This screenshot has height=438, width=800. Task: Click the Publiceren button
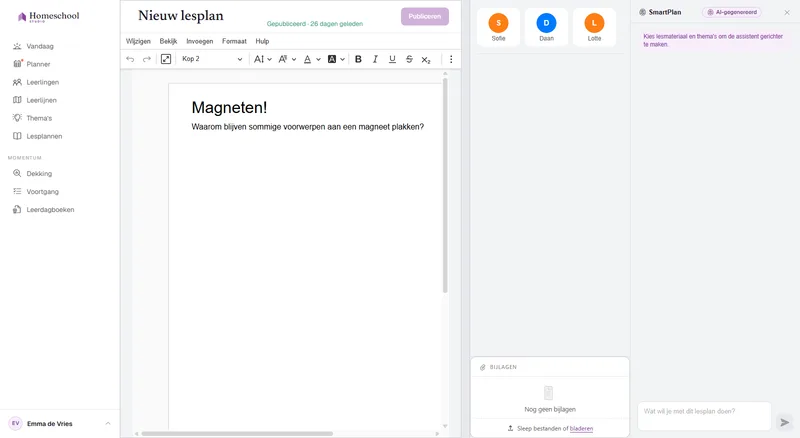(425, 16)
